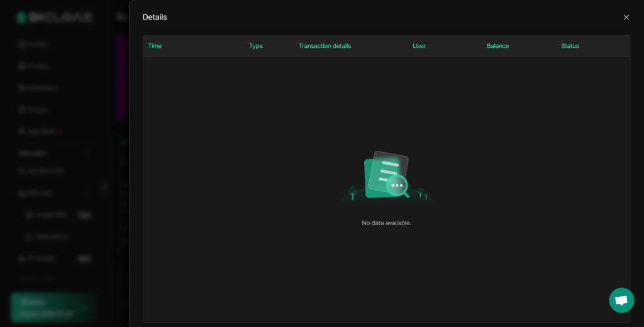644x327 pixels.
Task: Click the Details dialog title
Action: pos(155,17)
